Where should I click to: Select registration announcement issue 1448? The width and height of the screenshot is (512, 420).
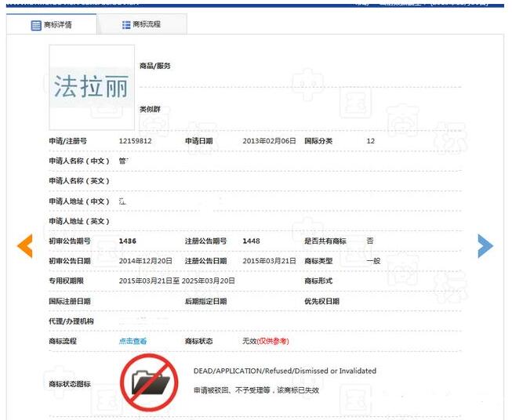251,241
